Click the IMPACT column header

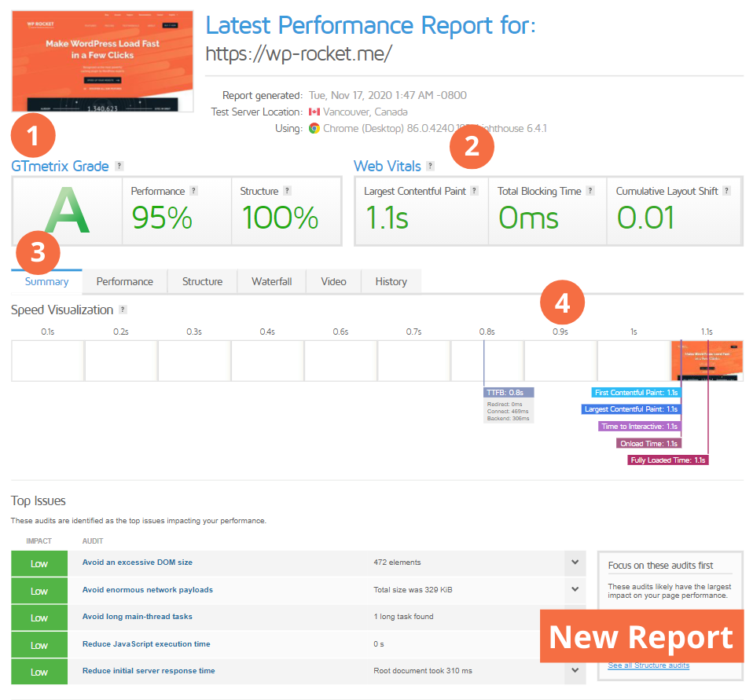click(39, 541)
